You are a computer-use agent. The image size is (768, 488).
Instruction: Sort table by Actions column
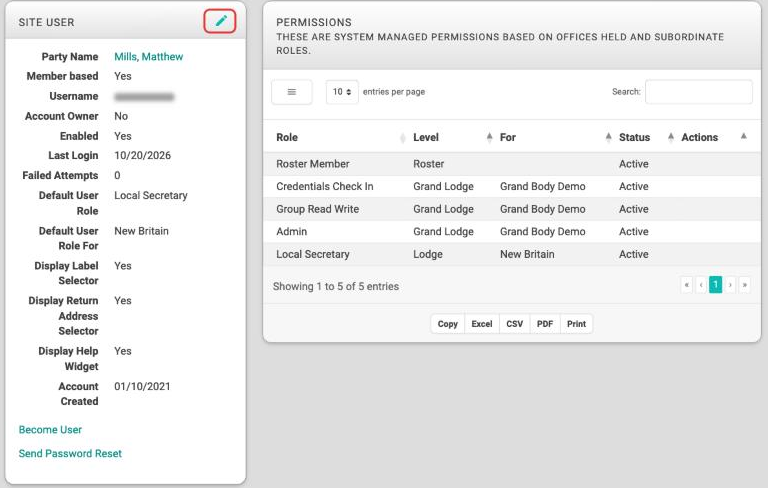pos(712,137)
